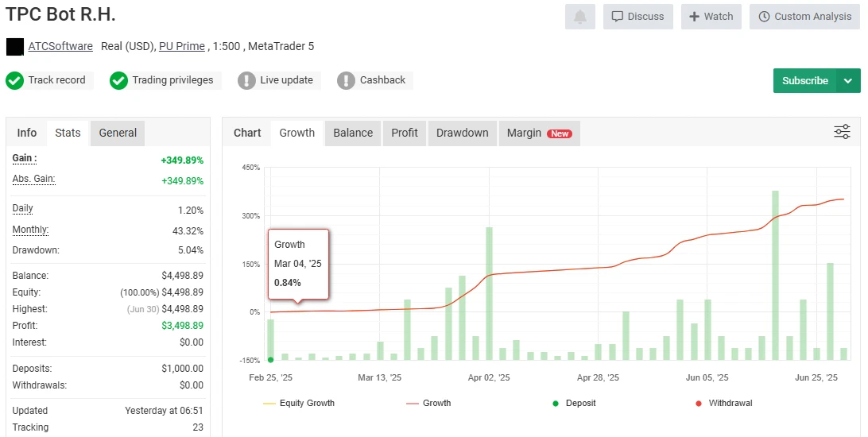Click the Discuss button
868x437 pixels.
pos(637,17)
